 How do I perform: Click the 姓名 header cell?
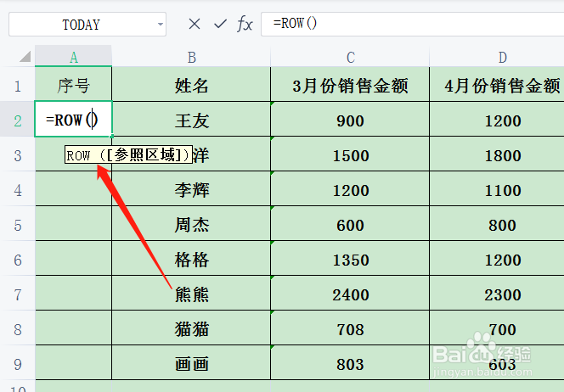click(191, 85)
